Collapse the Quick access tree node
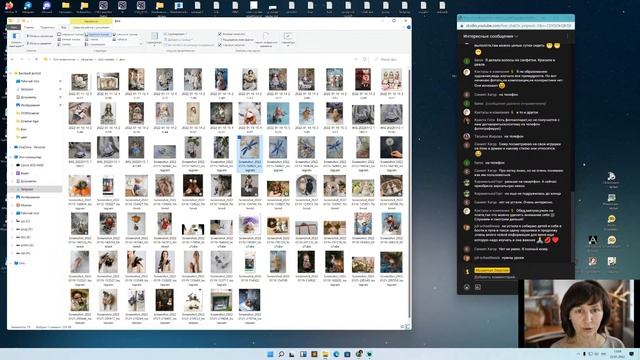The width and height of the screenshot is (640, 360). tap(11, 73)
